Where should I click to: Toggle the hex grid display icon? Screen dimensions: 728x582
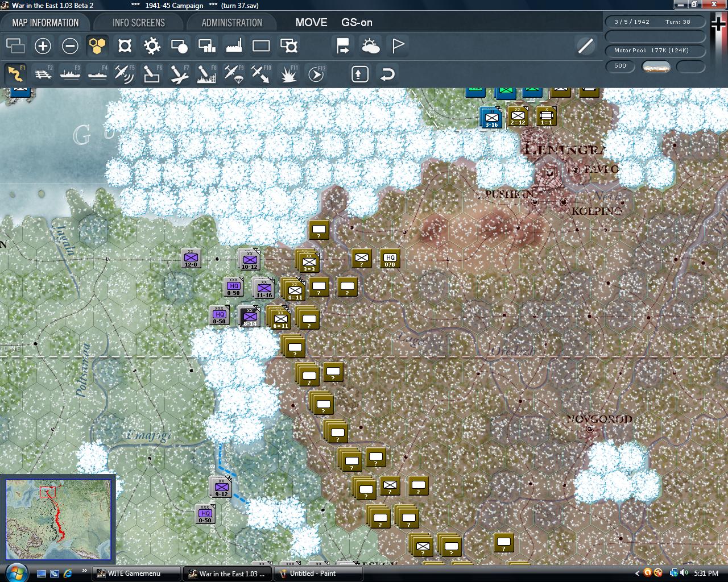[x=97, y=45]
